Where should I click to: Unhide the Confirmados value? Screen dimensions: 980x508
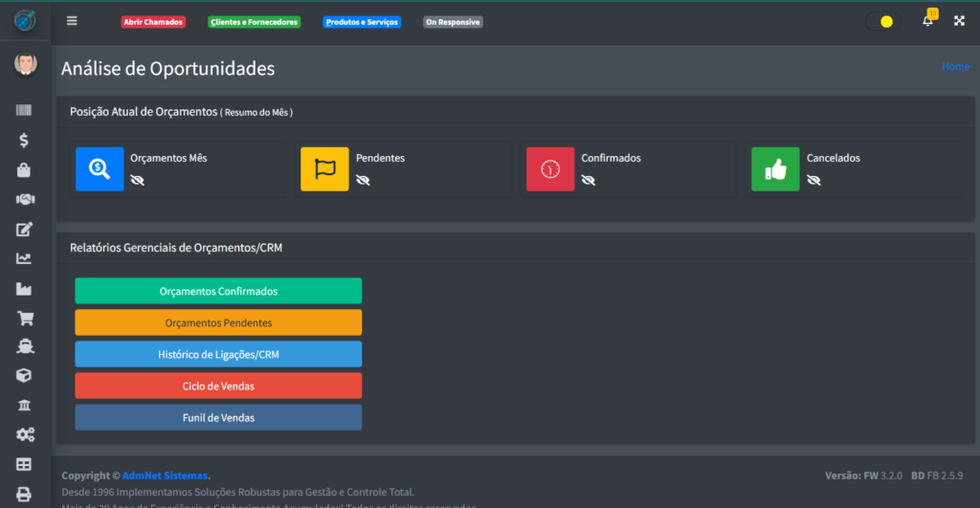click(x=588, y=180)
